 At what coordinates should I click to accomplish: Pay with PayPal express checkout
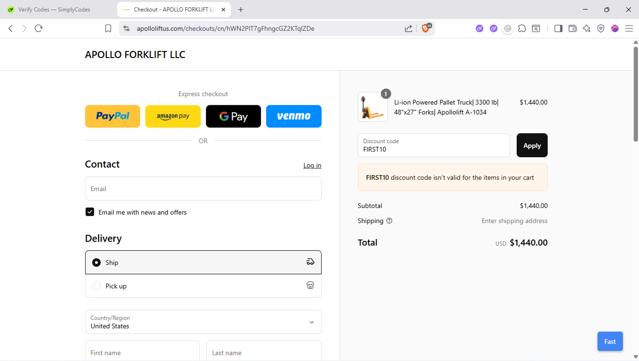[112, 116]
